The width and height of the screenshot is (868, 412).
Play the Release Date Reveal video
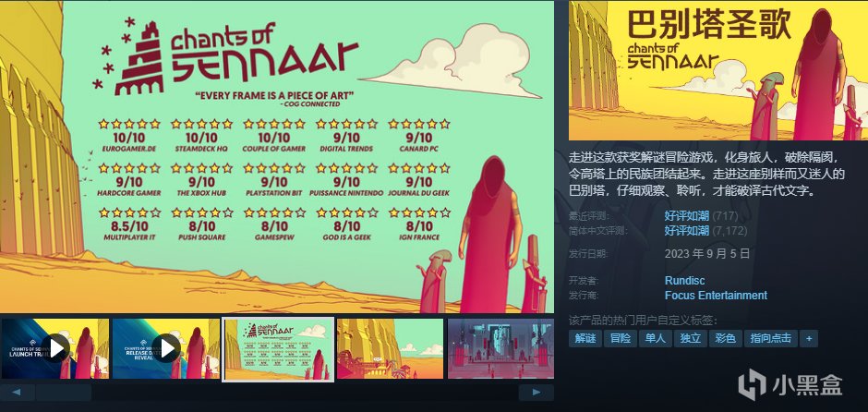click(166, 348)
